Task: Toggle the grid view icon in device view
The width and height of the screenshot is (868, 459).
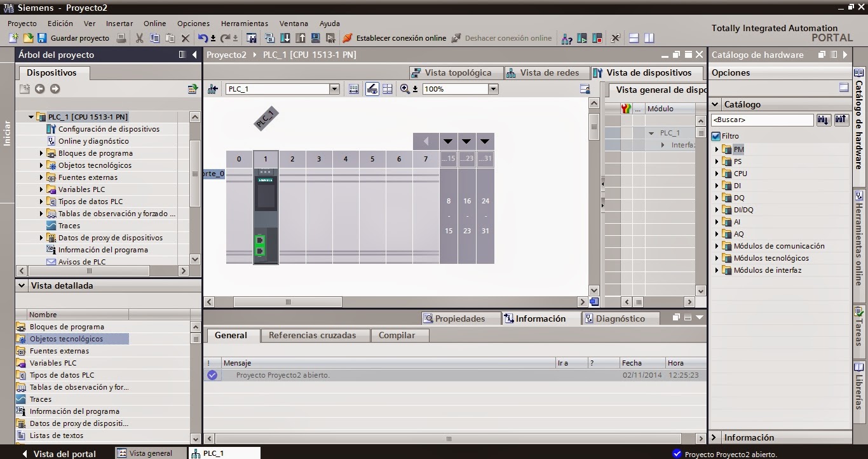Action: (388, 88)
